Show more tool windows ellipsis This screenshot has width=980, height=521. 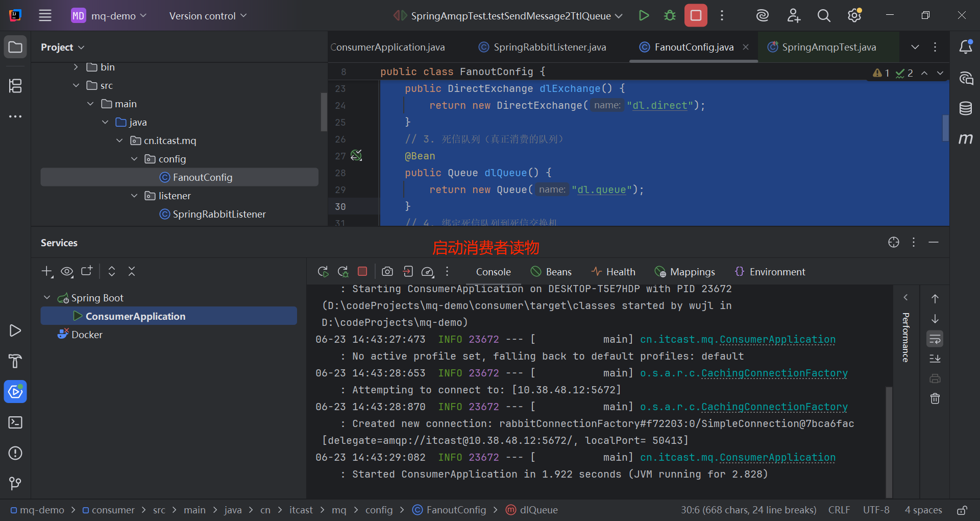pyautogui.click(x=15, y=116)
